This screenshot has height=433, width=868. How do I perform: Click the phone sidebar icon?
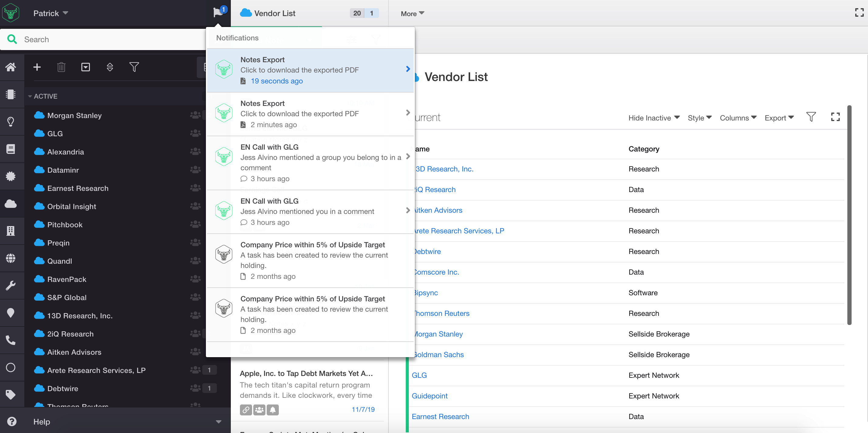coord(11,340)
